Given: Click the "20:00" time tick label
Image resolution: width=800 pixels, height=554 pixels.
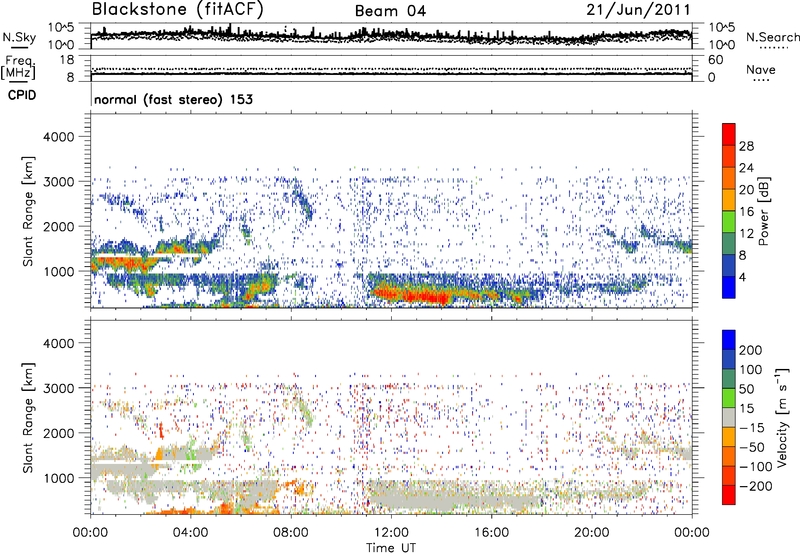Looking at the screenshot, I should [x=591, y=533].
